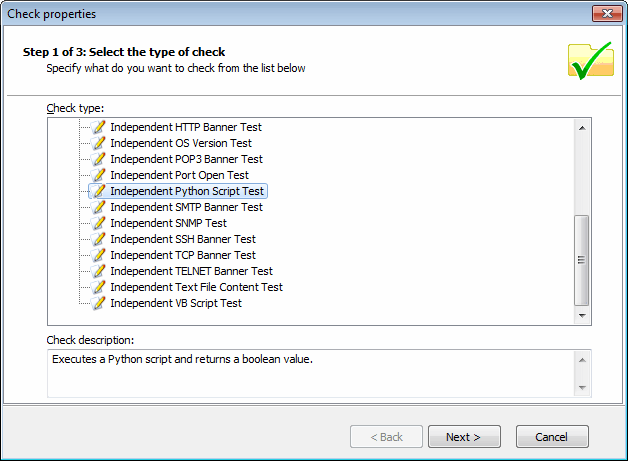The width and height of the screenshot is (628, 461).
Task: Choose Independent Python Script Test entry
Action: (186, 191)
